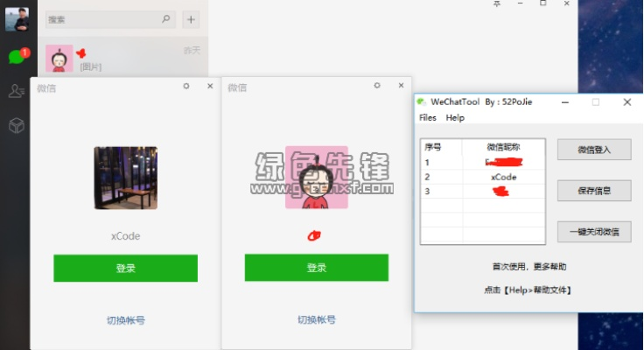Viewport: 644px width, 350px height.
Task: Open the Files menu in WeChatTool
Action: pos(427,117)
